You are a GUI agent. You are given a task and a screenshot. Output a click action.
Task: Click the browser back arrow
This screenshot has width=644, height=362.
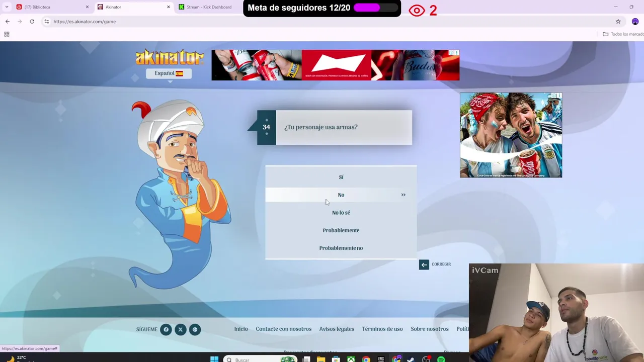pyautogui.click(x=8, y=22)
